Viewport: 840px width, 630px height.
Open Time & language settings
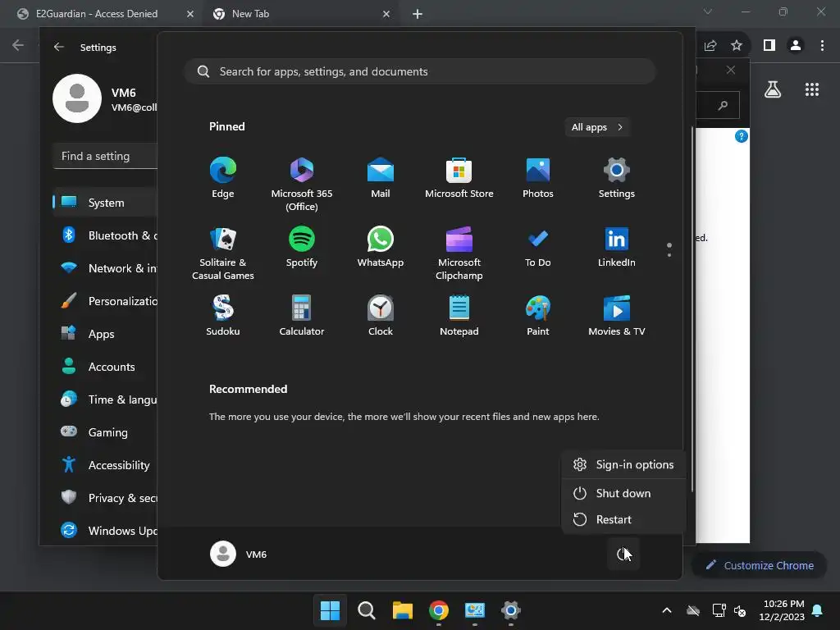pos(105,399)
